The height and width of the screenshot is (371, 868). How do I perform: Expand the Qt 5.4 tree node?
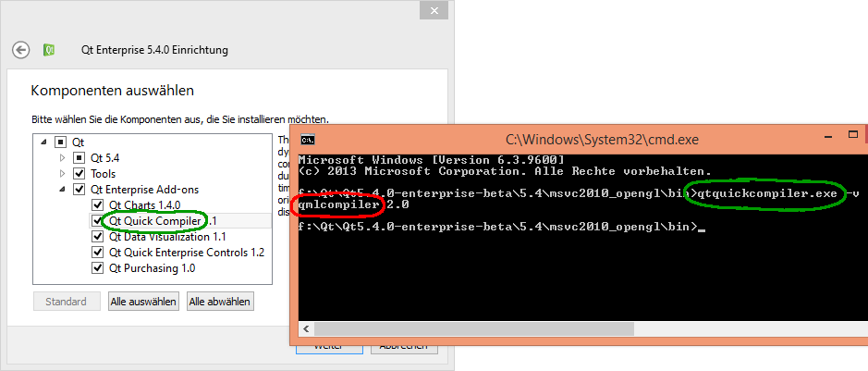[x=62, y=158]
